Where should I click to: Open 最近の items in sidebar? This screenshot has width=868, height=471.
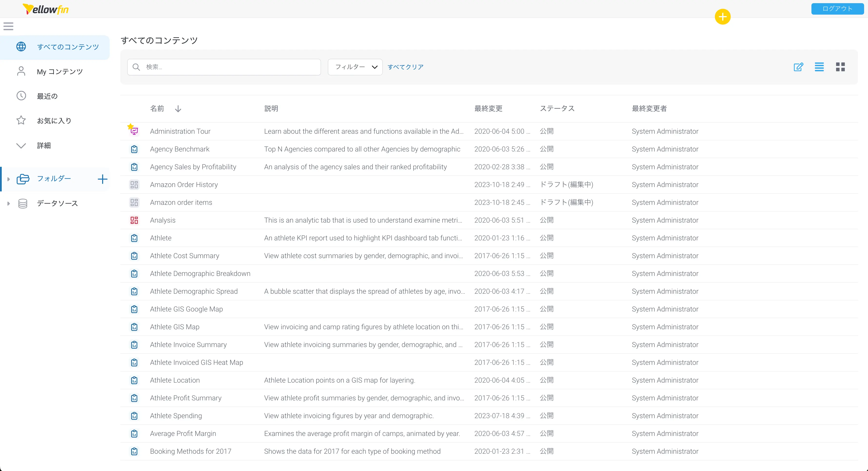[47, 96]
